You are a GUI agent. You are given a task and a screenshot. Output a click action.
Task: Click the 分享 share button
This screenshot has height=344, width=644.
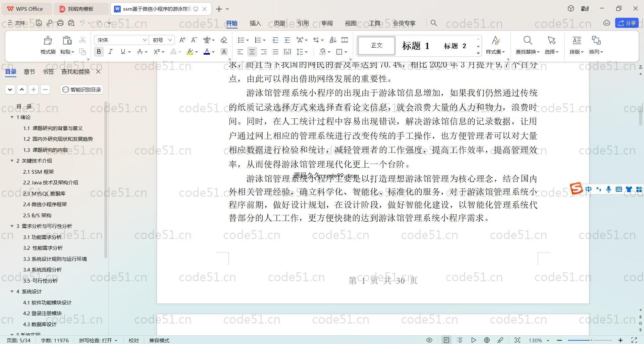[x=627, y=23]
